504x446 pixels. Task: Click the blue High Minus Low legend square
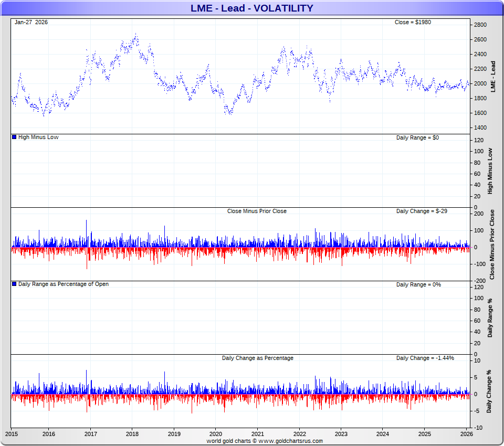pyautogui.click(x=14, y=137)
